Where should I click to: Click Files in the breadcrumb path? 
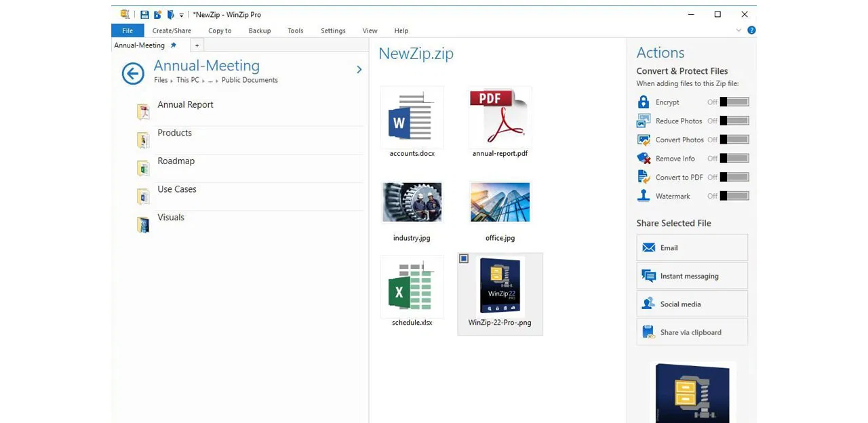tap(161, 80)
